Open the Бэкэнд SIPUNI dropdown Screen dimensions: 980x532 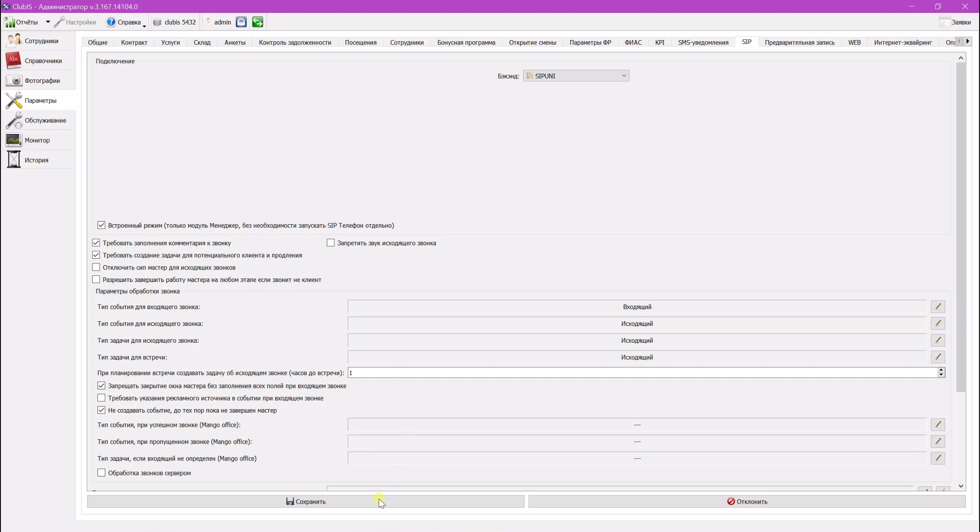coord(576,76)
